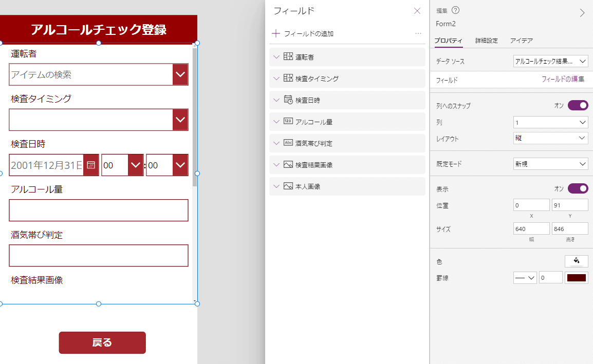The width and height of the screenshot is (593, 364).
Task: Click the 罫線 border thickness field
Action: [x=551, y=277]
